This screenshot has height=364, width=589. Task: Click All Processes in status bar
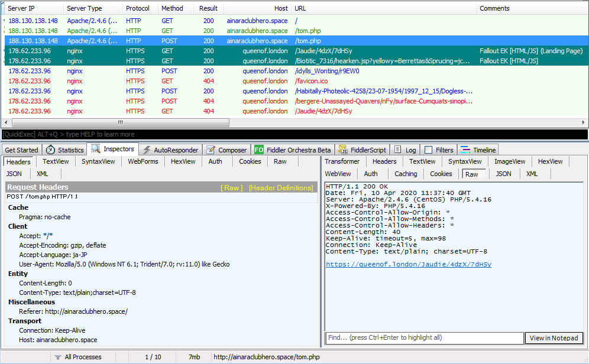click(83, 357)
